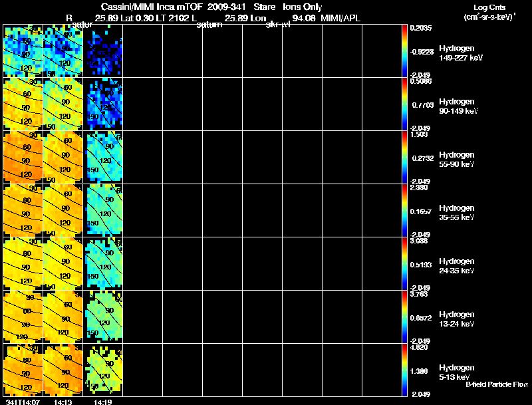Click the 'Stare' word in the title
This screenshot has height=405, width=532.
pyautogui.click(x=264, y=7)
